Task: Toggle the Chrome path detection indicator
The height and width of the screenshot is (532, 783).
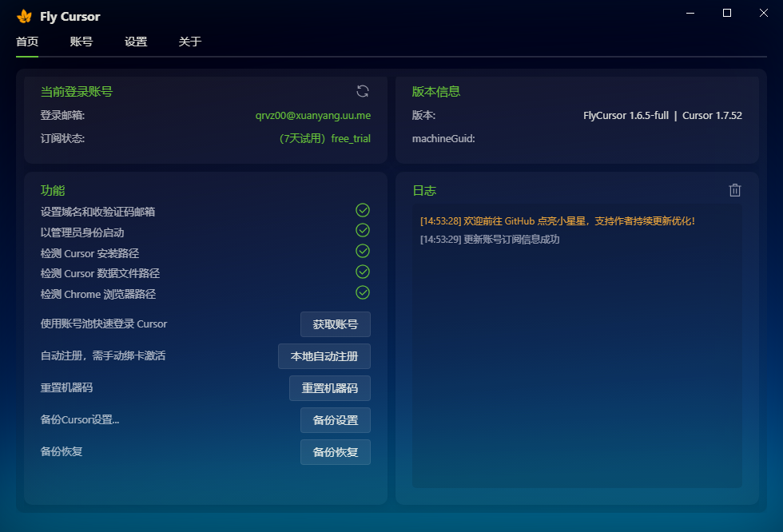Action: pos(363,292)
